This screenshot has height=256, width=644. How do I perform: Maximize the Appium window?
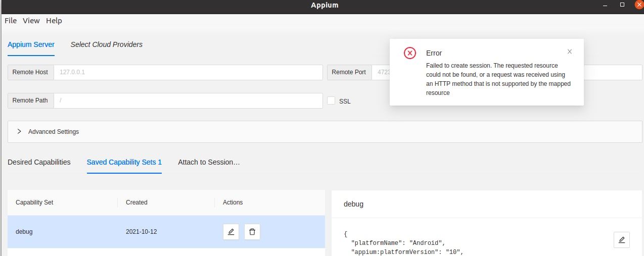click(x=622, y=5)
